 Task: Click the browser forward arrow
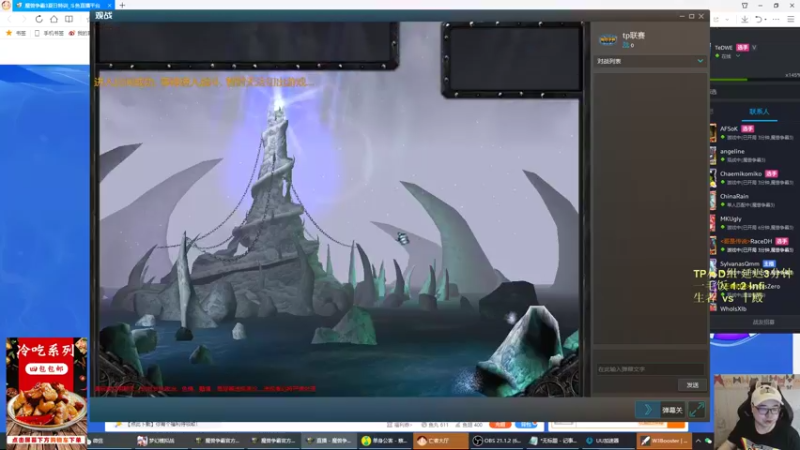tap(23, 19)
